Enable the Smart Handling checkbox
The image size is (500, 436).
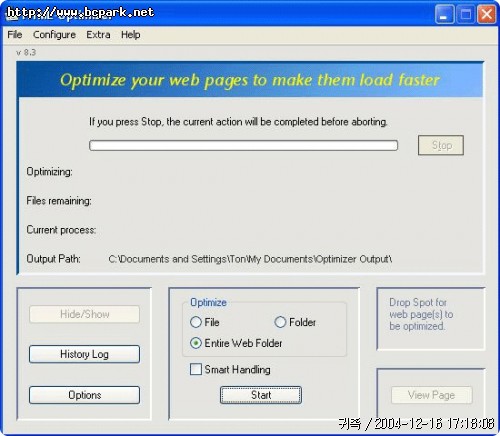point(196,369)
